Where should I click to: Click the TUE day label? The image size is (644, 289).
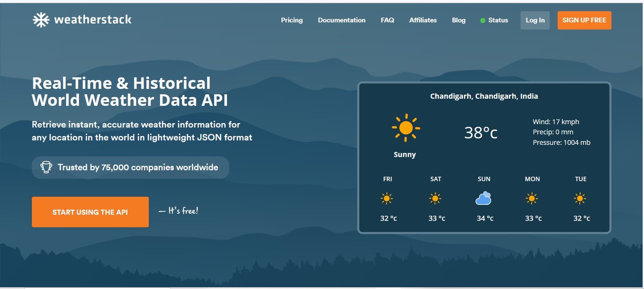581,179
